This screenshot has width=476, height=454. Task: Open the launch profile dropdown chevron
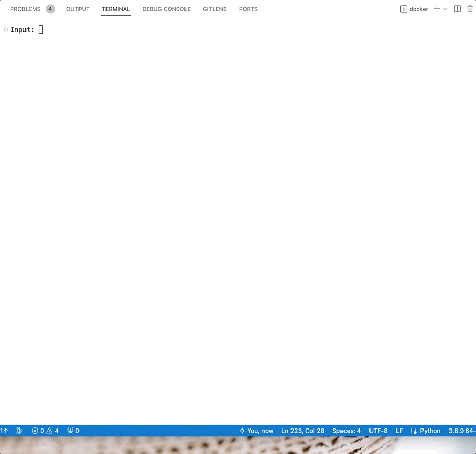pos(445,9)
